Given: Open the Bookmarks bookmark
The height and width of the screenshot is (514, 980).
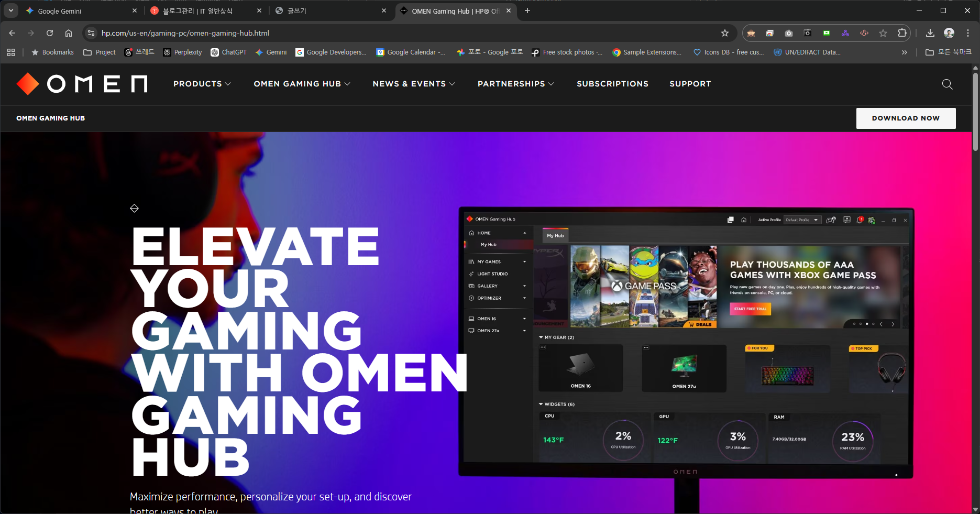Looking at the screenshot, I should click(52, 52).
